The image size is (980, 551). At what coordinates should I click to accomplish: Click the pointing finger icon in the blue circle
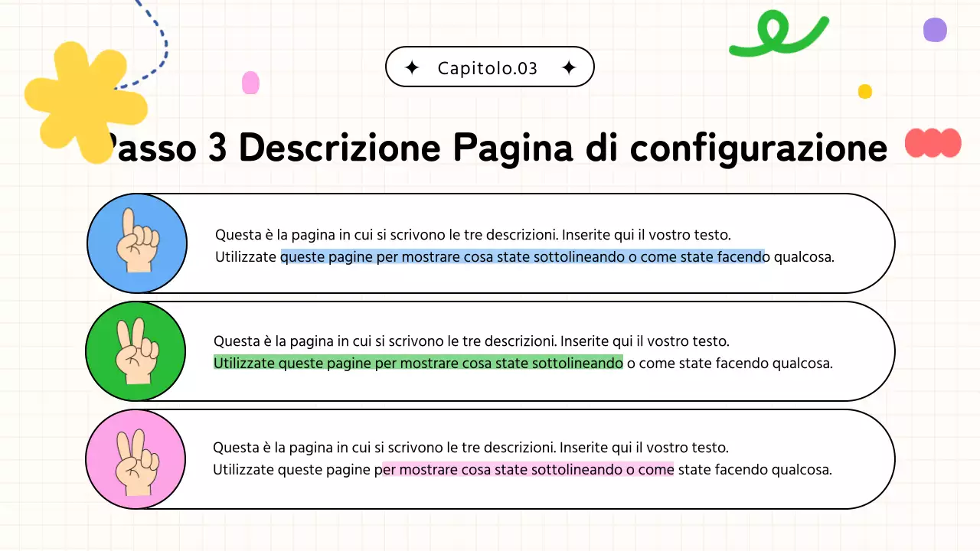coord(137,242)
